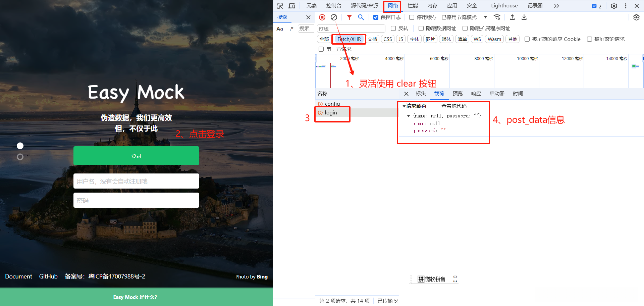Screen dimensions: 644x306
Task: Open the throttling mode dropdown
Action: click(x=464, y=17)
